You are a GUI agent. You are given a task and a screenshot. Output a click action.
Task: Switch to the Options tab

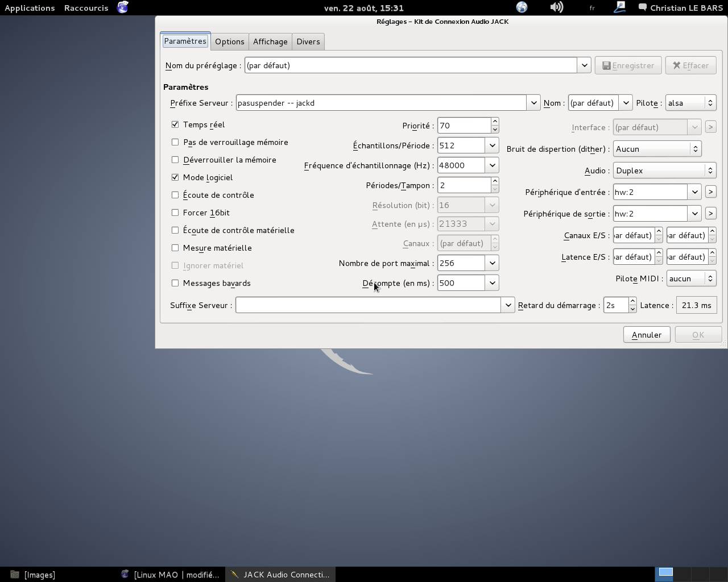click(230, 41)
